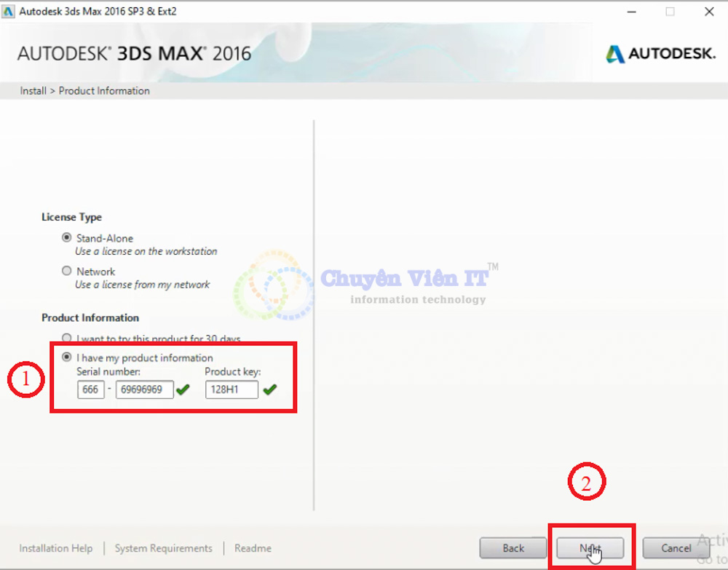Screen dimensions: 728x570
Task: Click the Autodesk logo in the top right
Action: point(659,53)
